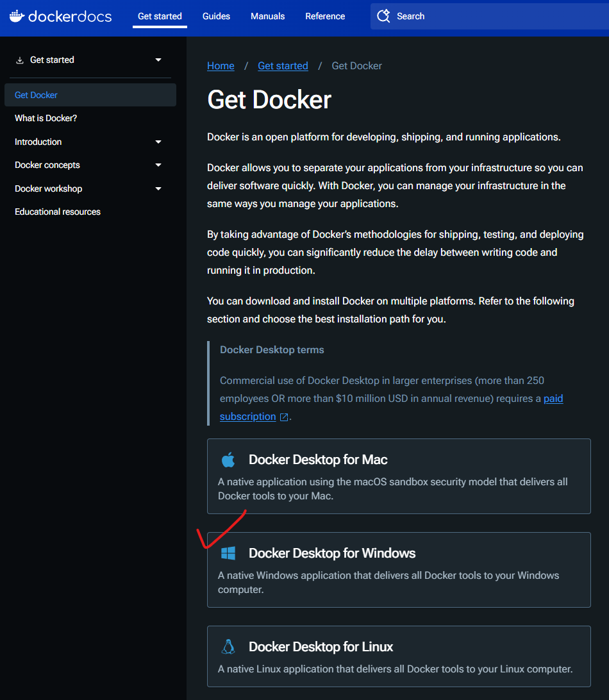Click the Windows logo icon
Screen dimensions: 609x700
pyautogui.click(x=228, y=553)
